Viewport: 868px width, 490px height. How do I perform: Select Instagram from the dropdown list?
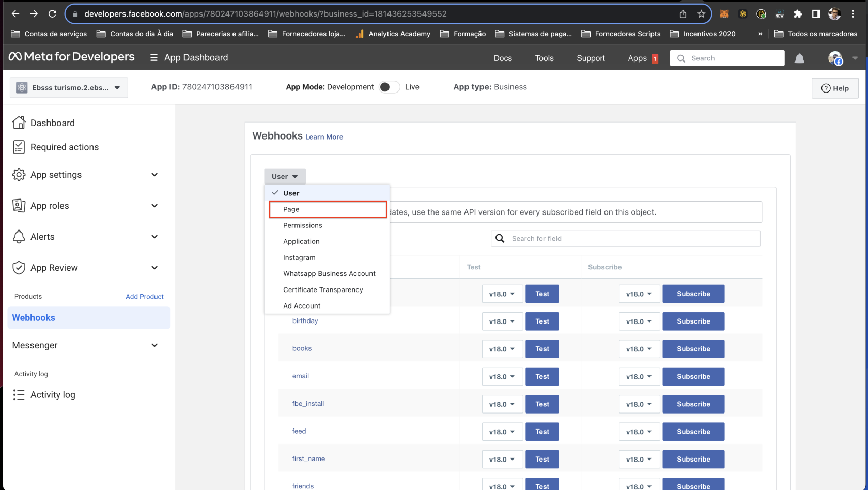pos(327,257)
